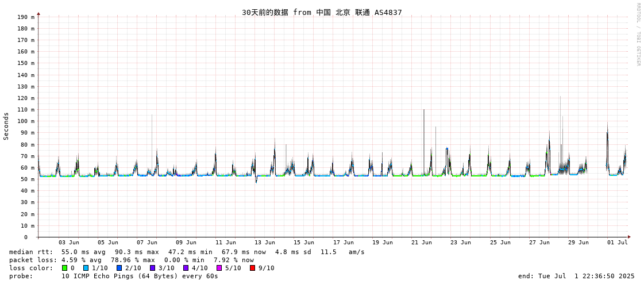Click the Seconds y-axis label
Screen dimensions: 644x284
(6, 126)
